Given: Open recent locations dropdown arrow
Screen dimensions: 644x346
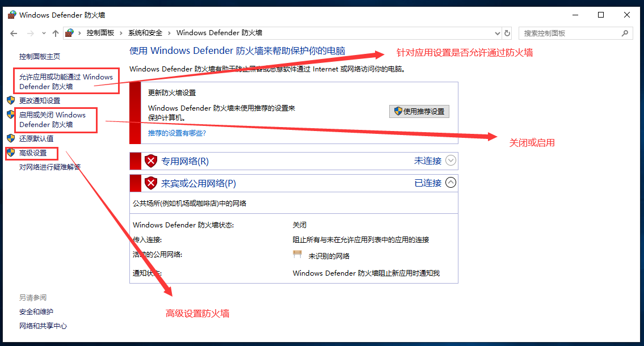Looking at the screenshot, I should 44,33.
